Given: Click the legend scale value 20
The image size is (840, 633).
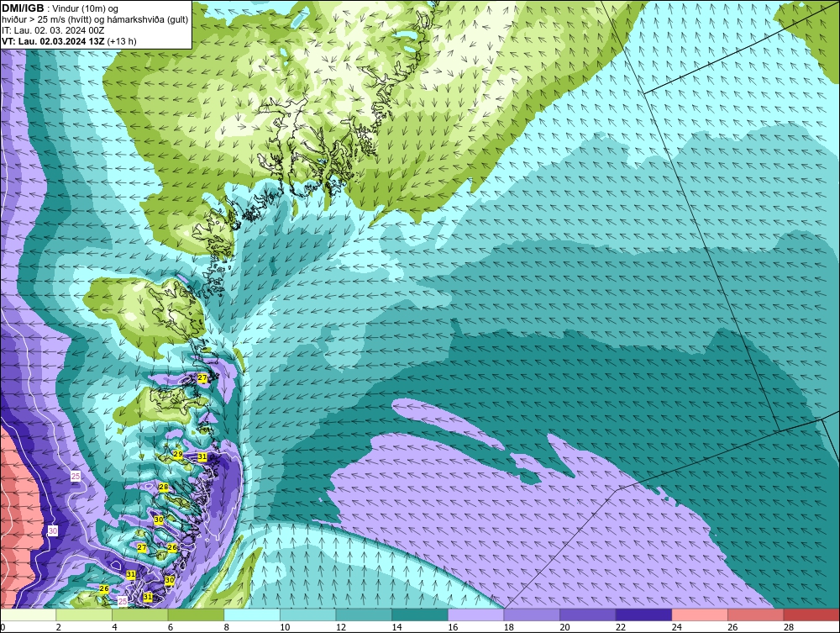Looking at the screenshot, I should (564, 627).
